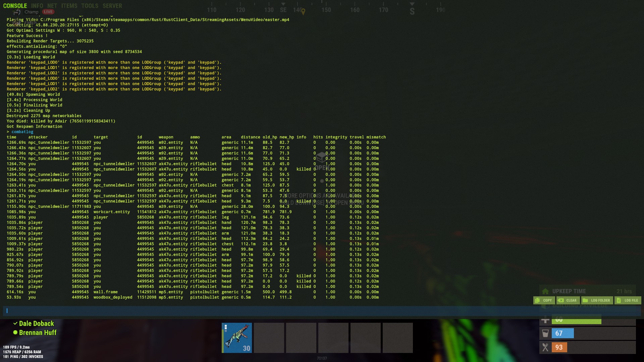The width and height of the screenshot is (644, 362).
Task: Open the Log File button
Action: tap(628, 300)
